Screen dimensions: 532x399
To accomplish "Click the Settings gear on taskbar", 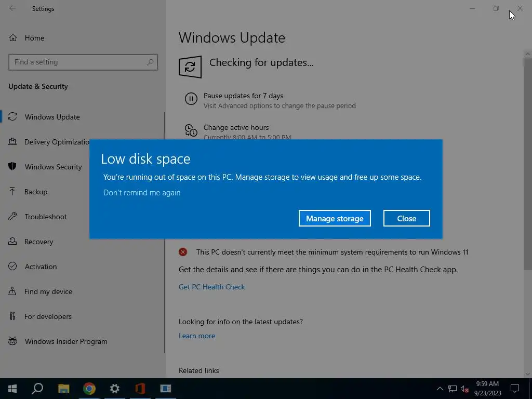I will tap(115, 389).
